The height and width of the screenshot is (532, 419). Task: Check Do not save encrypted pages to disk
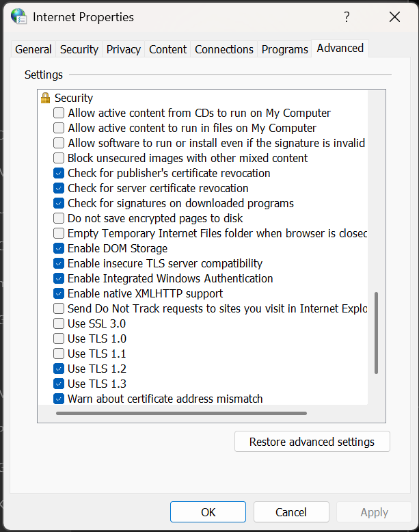point(59,218)
